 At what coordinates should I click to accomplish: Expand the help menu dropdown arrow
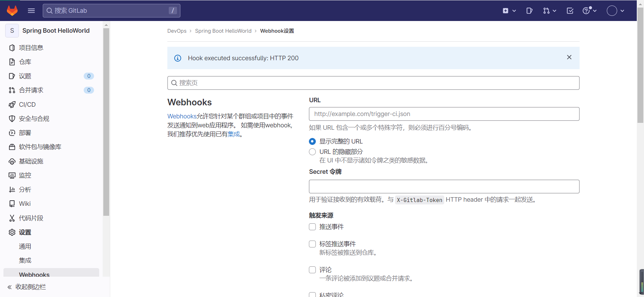pyautogui.click(x=595, y=11)
